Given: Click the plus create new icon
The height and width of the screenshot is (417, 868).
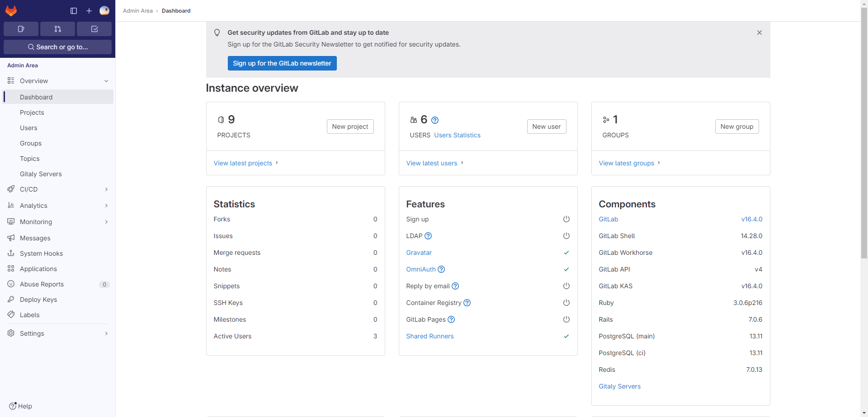Looking at the screenshot, I should [x=89, y=11].
